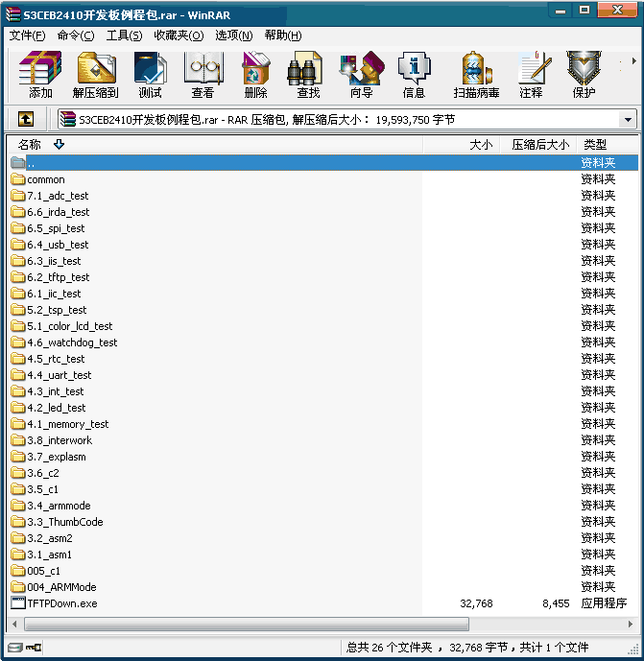The height and width of the screenshot is (661, 644).
Task: Select the 6.6_irda_test folder
Action: click(x=50, y=212)
